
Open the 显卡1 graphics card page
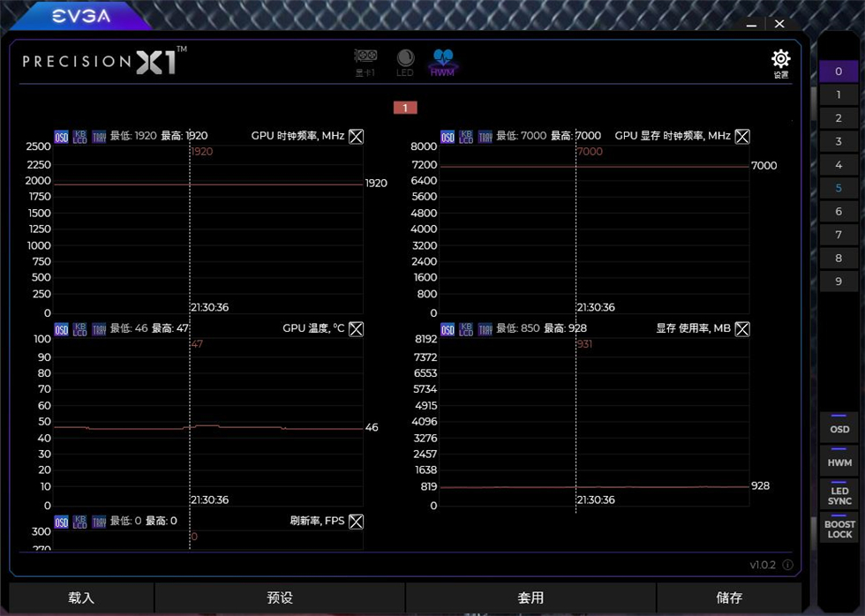(x=365, y=60)
